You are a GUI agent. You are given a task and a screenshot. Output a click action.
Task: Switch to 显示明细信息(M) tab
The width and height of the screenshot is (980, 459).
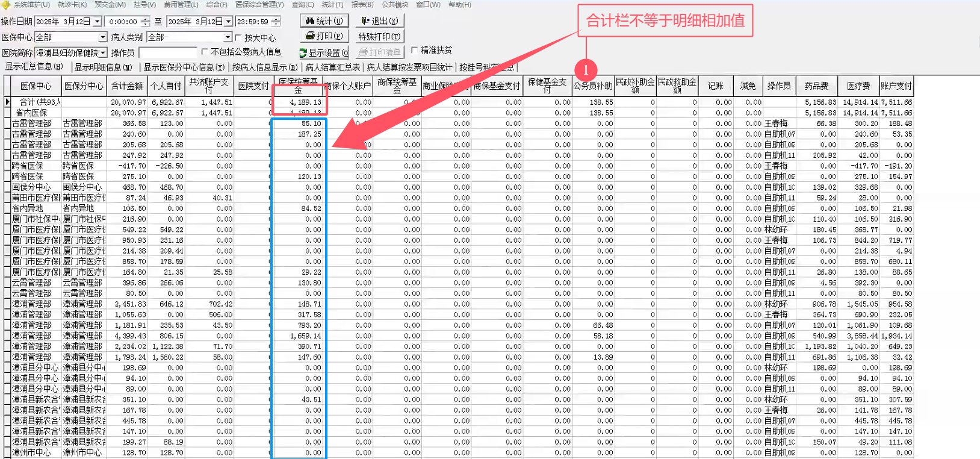[x=103, y=67]
